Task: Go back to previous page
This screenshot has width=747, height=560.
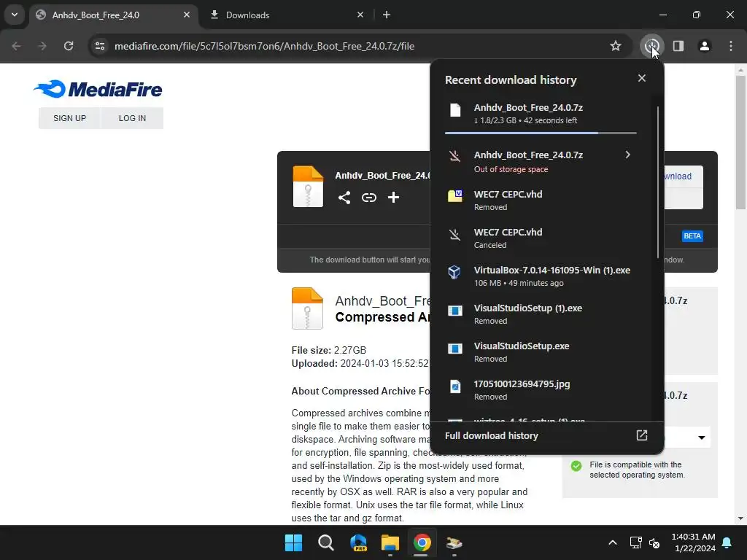Action: 16,46
